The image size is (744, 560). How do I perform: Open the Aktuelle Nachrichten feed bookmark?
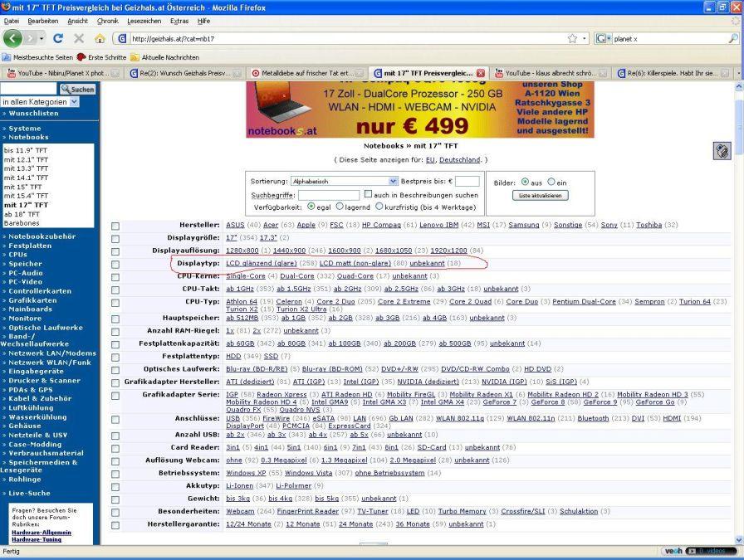(x=164, y=57)
